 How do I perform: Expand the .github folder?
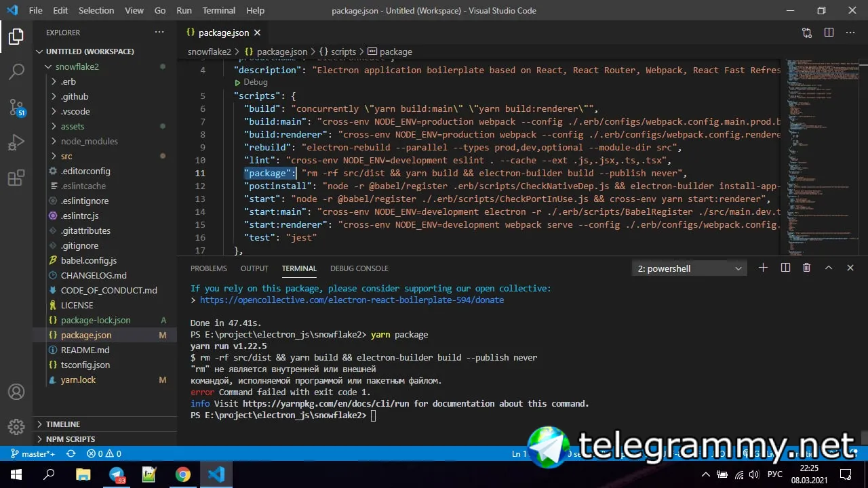point(105,96)
